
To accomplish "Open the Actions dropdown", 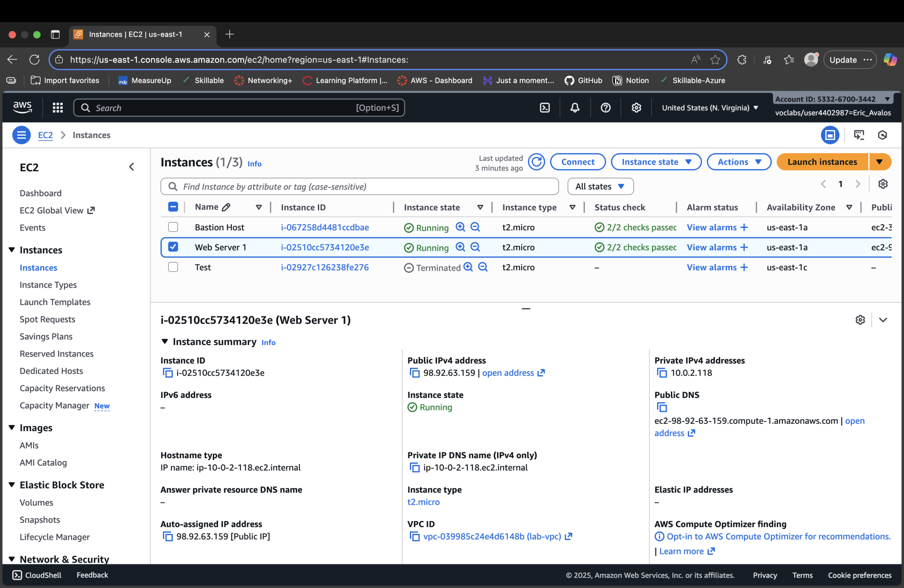I will point(738,161).
